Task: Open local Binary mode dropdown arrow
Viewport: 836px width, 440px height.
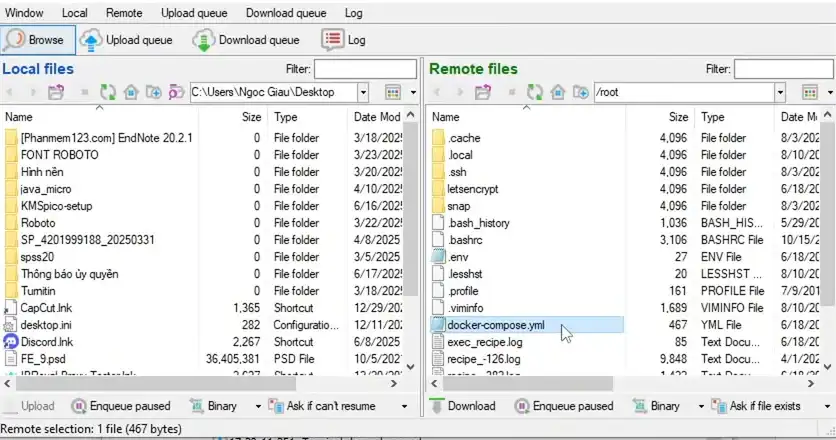Action: tap(258, 406)
